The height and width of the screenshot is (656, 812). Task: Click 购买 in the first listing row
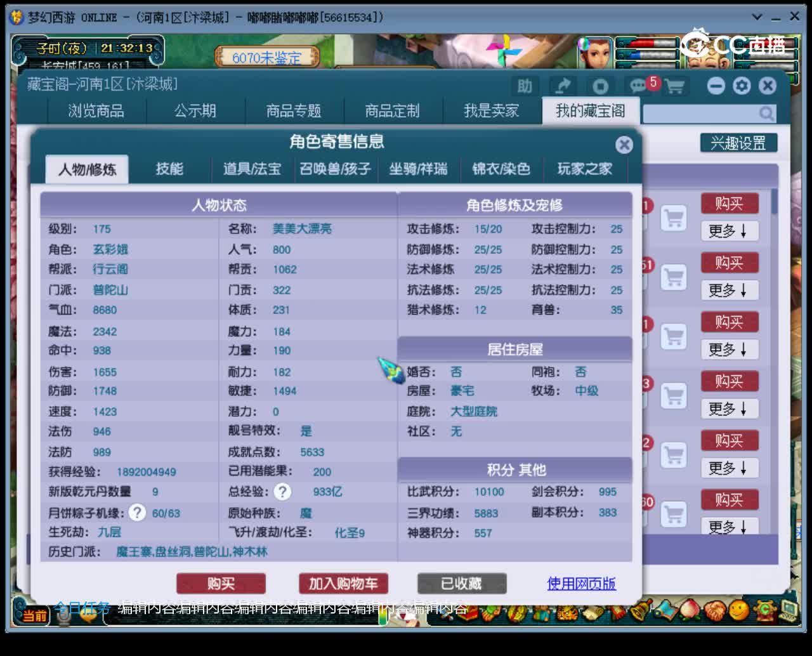pyautogui.click(x=730, y=204)
